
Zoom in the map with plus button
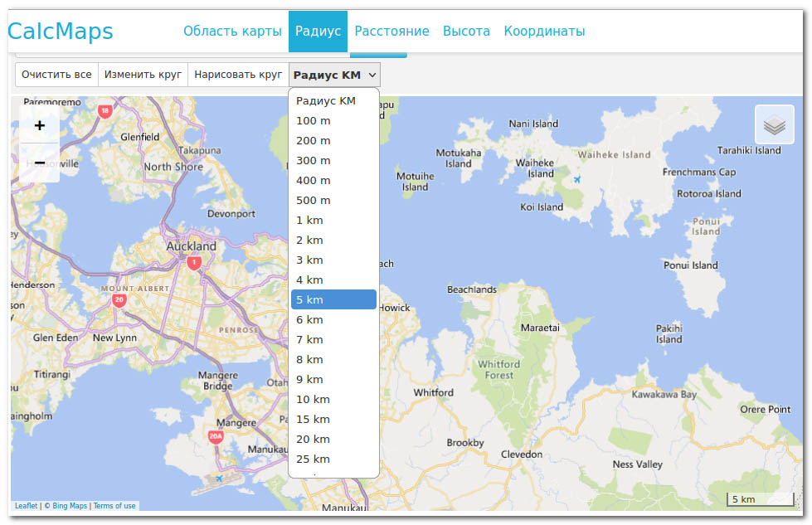point(39,125)
